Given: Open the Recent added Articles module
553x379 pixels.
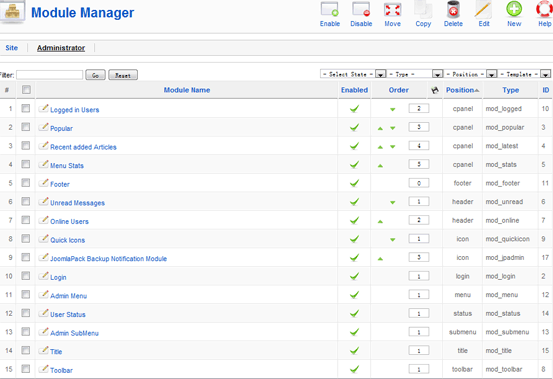Looking at the screenshot, I should pos(83,147).
